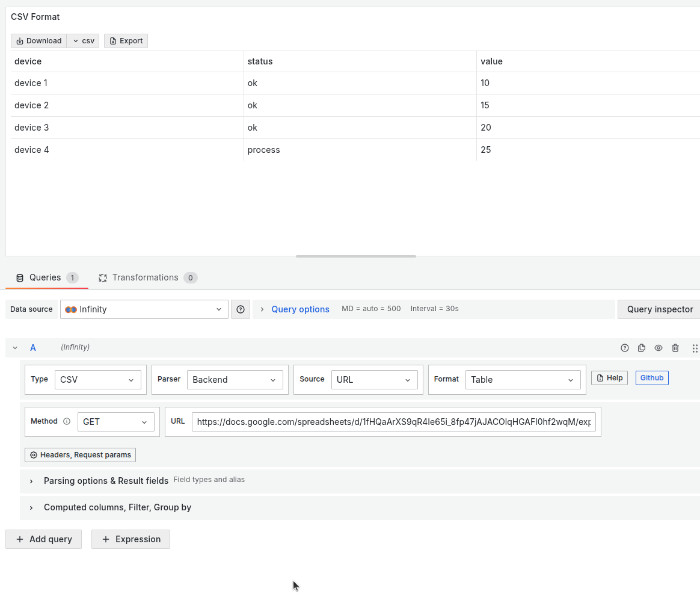The height and width of the screenshot is (594, 700).
Task: Delete query A with the trash icon
Action: 675,348
